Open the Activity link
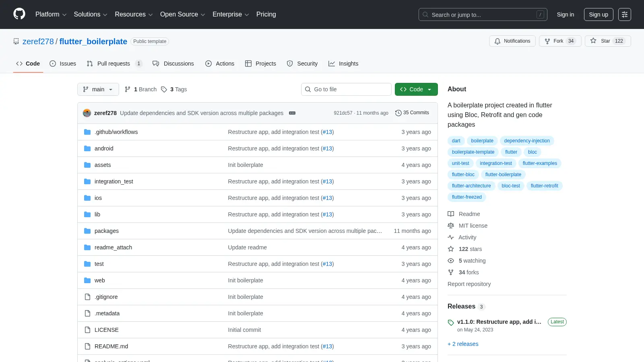Screen dimensions: 644x362 [x=462, y=237]
